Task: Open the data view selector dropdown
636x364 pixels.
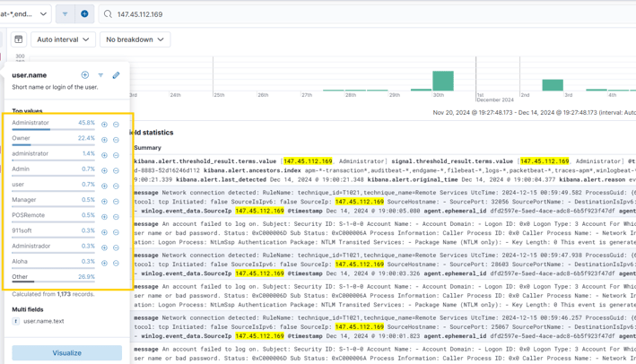Action: 25,14
